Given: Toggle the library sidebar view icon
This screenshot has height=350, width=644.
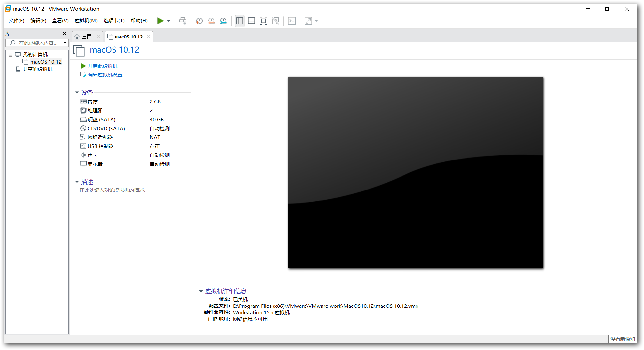Looking at the screenshot, I should click(240, 21).
